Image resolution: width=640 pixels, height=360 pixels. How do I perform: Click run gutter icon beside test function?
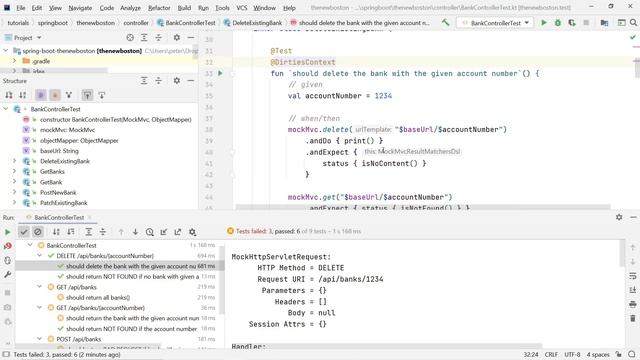[x=220, y=73]
